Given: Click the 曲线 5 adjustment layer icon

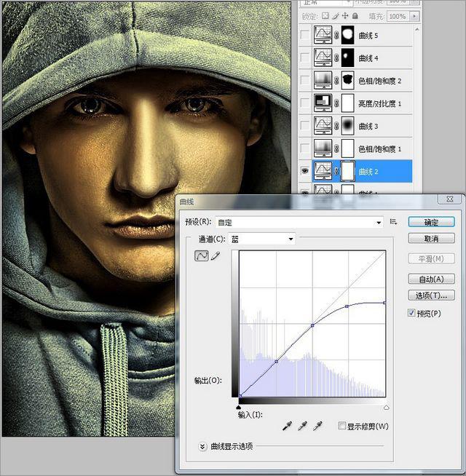Looking at the screenshot, I should (323, 34).
